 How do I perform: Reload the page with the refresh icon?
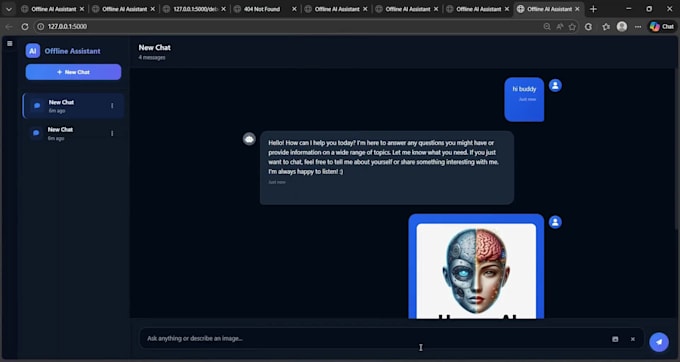[x=25, y=26]
